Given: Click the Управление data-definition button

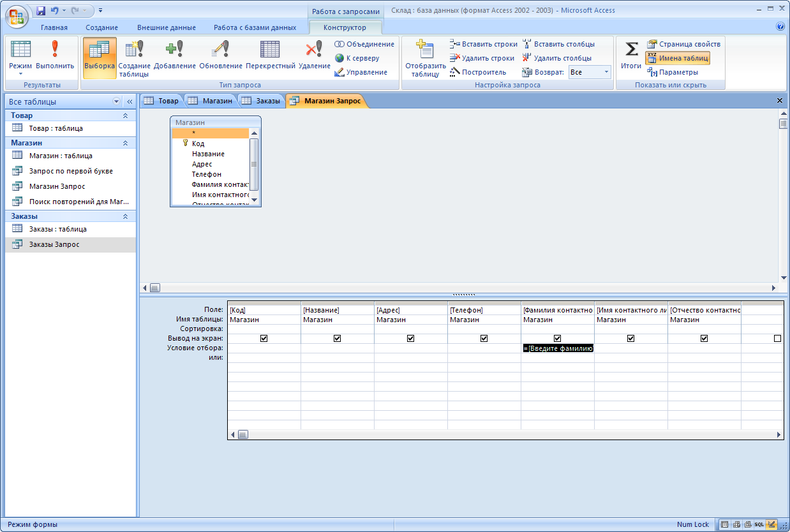Looking at the screenshot, I should click(361, 72).
